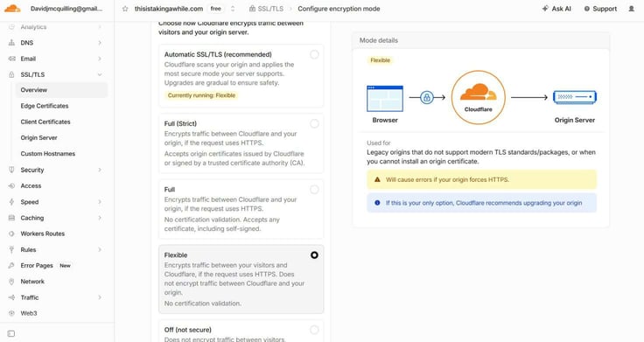The width and height of the screenshot is (644, 342).
Task: Click the Mode details heading
Action: tap(378, 40)
